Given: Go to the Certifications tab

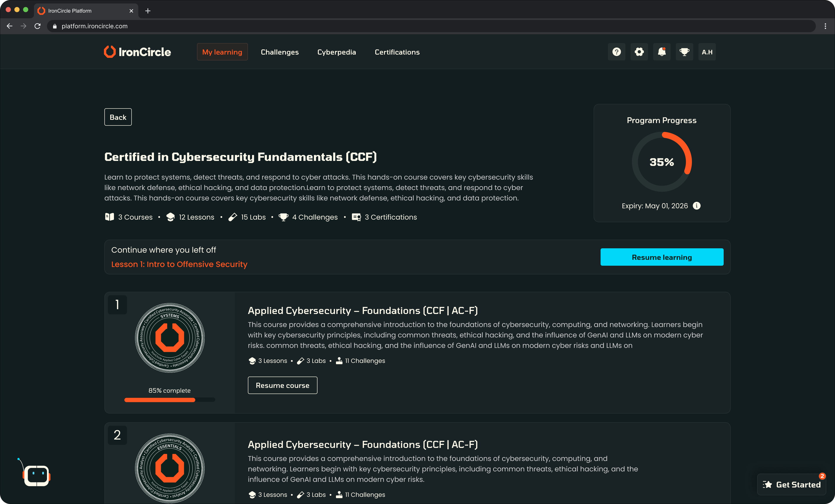Looking at the screenshot, I should pyautogui.click(x=397, y=52).
